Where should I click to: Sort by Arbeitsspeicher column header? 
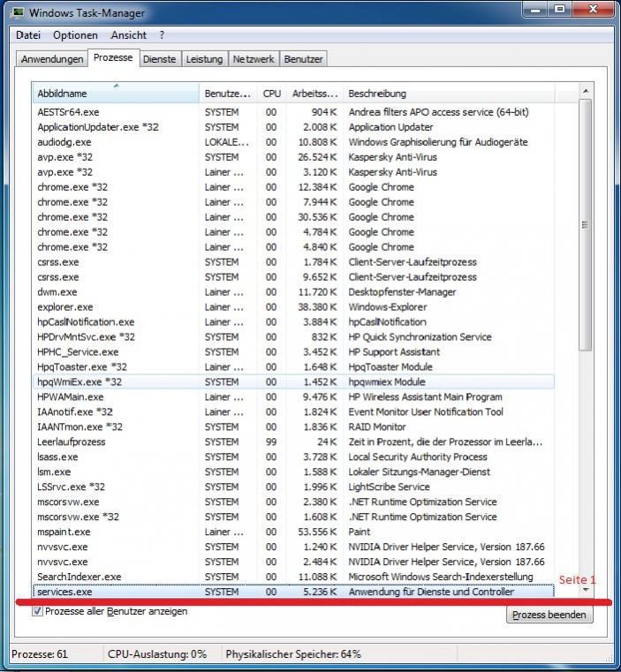[x=314, y=93]
